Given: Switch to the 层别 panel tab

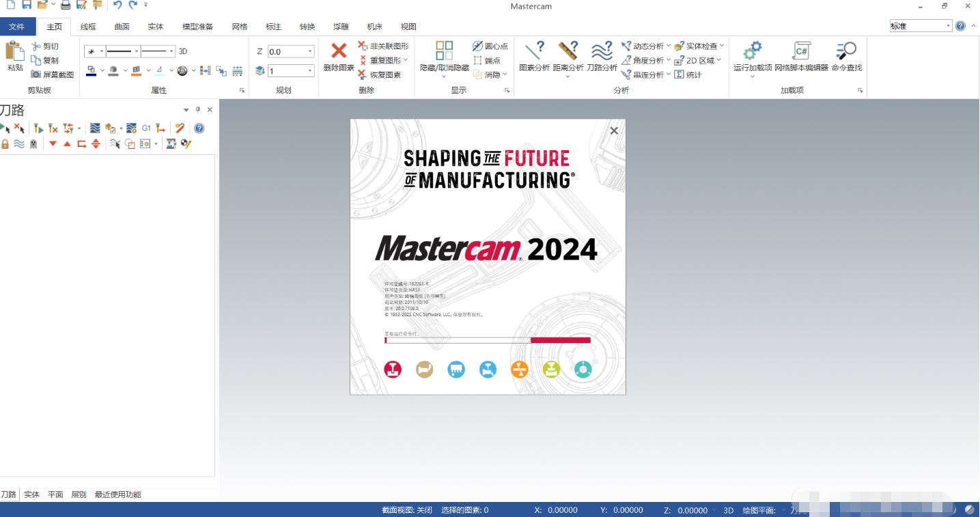Looking at the screenshot, I should click(x=79, y=494).
